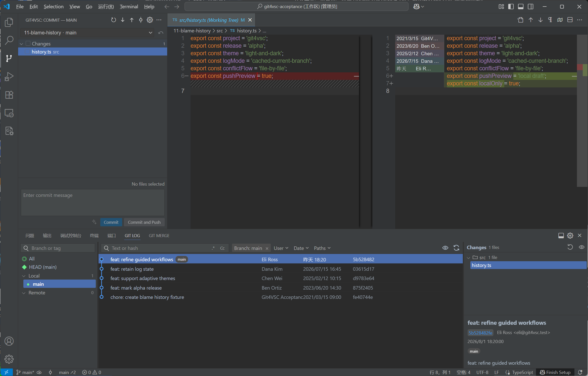Open file from diff editor toolbar
The image size is (588, 376).
click(x=521, y=20)
